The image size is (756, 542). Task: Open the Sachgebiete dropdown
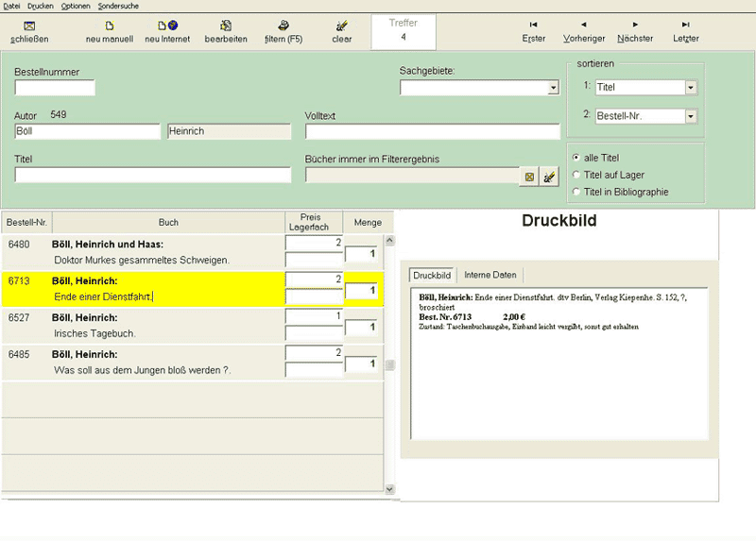554,88
